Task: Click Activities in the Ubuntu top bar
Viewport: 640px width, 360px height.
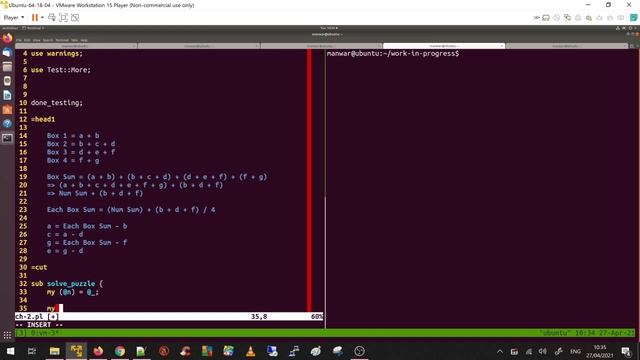Action: click(x=10, y=28)
